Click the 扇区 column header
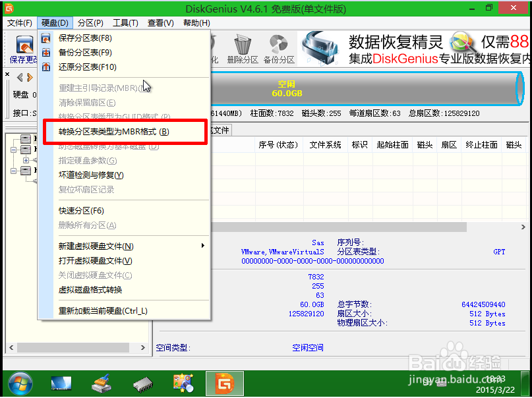Screen dimensions: 532x398 [449, 145]
